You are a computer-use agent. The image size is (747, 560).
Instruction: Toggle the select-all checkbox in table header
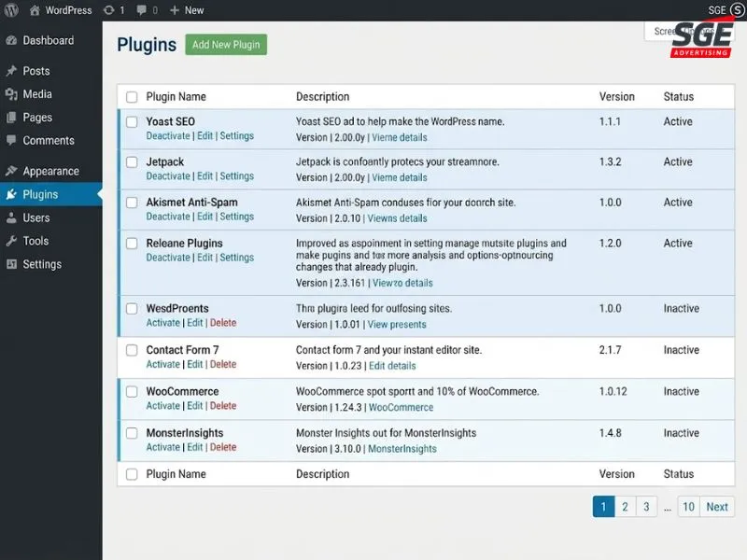(132, 97)
